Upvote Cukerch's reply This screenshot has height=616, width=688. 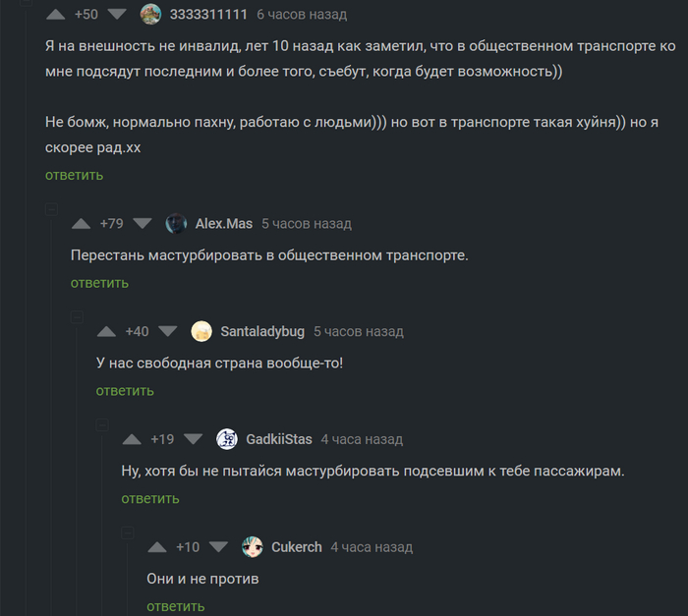click(x=158, y=547)
